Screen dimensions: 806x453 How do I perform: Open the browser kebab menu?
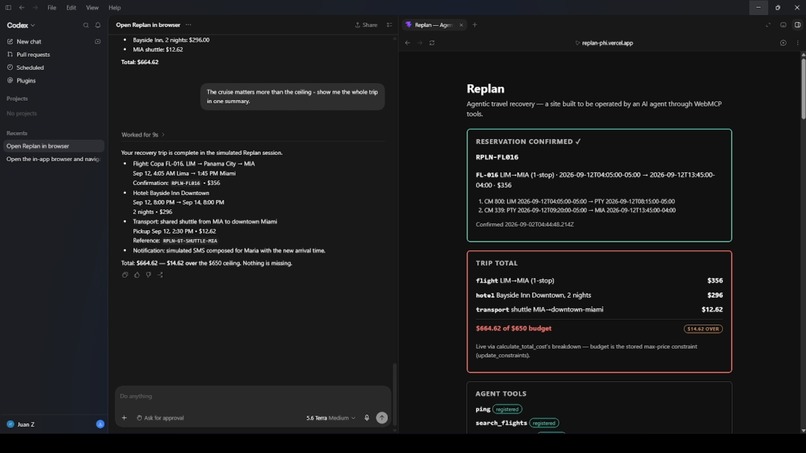797,43
